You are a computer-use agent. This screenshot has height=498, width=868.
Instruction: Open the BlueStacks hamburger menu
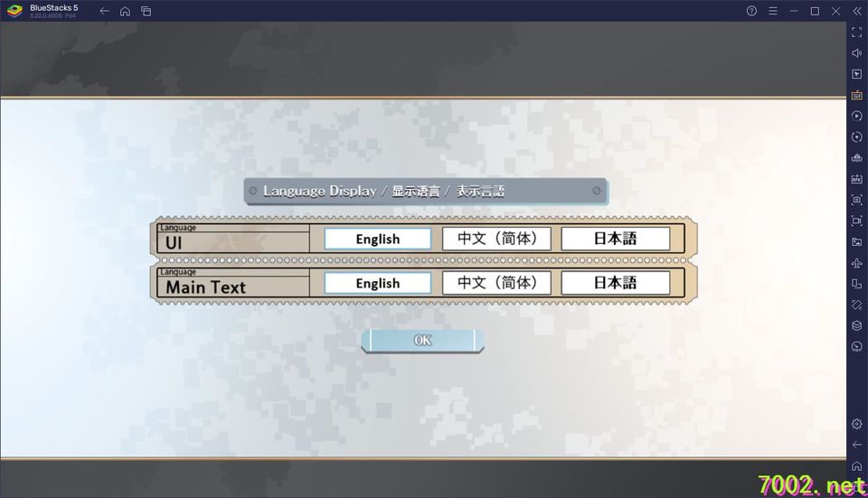(773, 11)
